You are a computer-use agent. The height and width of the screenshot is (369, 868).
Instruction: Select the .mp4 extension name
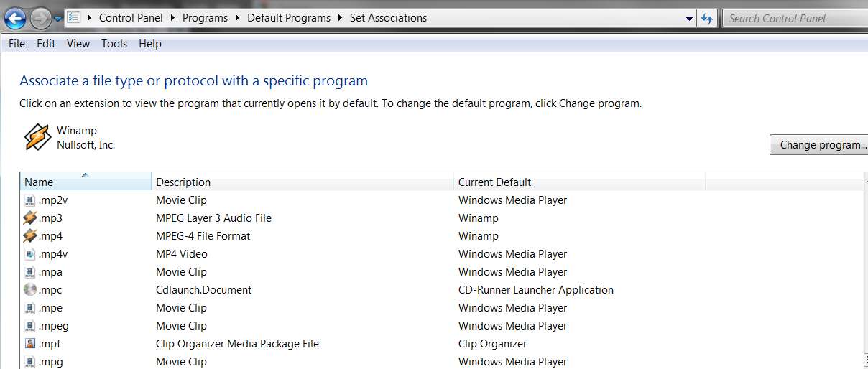point(50,236)
